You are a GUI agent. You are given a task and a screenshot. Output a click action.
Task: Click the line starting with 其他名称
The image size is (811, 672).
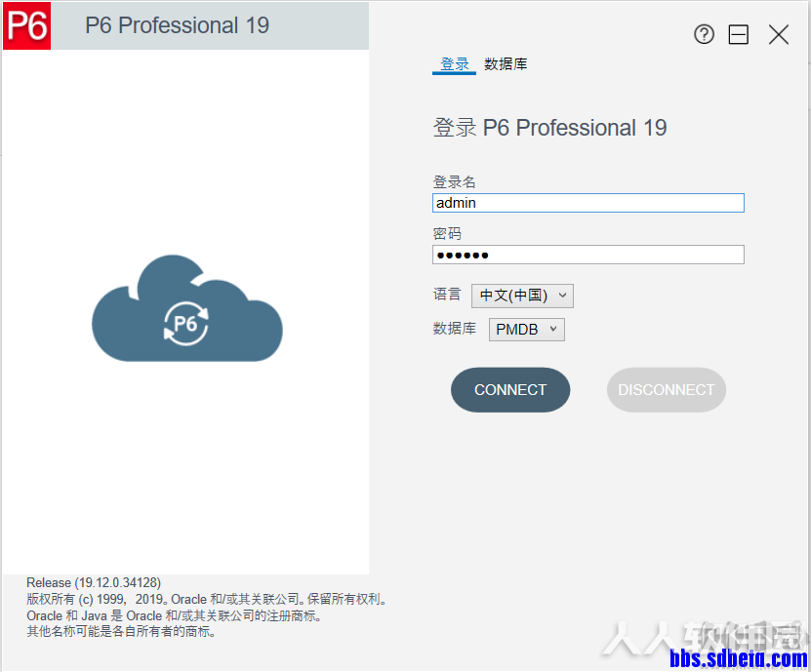point(121,632)
